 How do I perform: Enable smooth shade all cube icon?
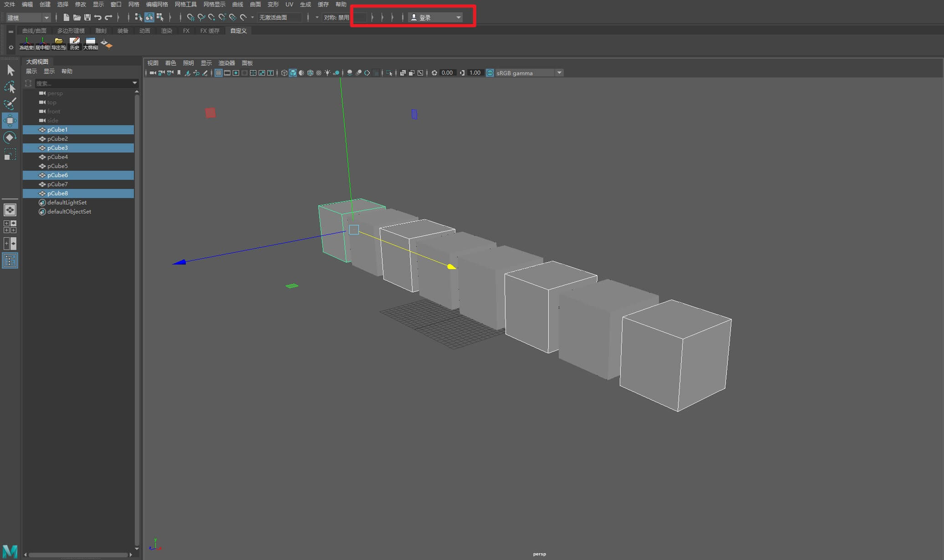(293, 73)
